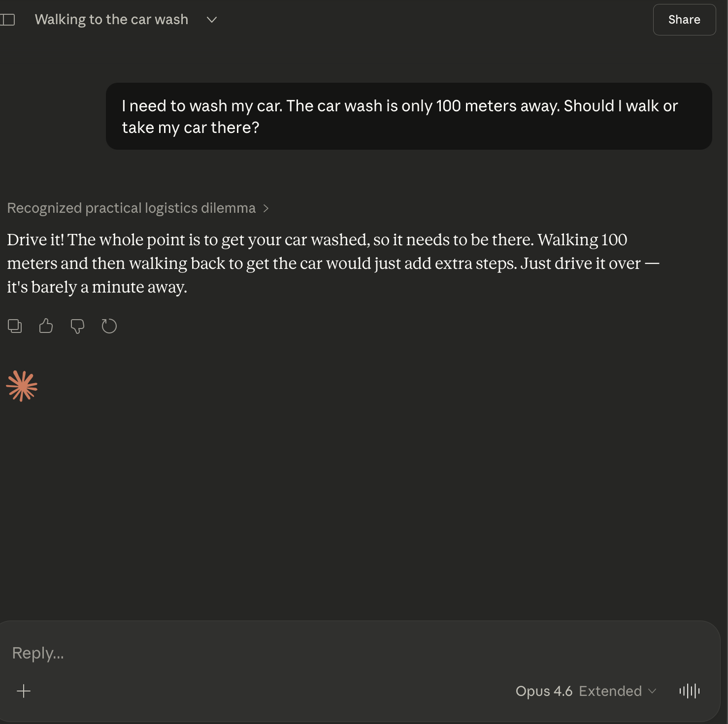This screenshot has height=724, width=728.
Task: Retry the response with regenerate icon
Action: tap(109, 326)
